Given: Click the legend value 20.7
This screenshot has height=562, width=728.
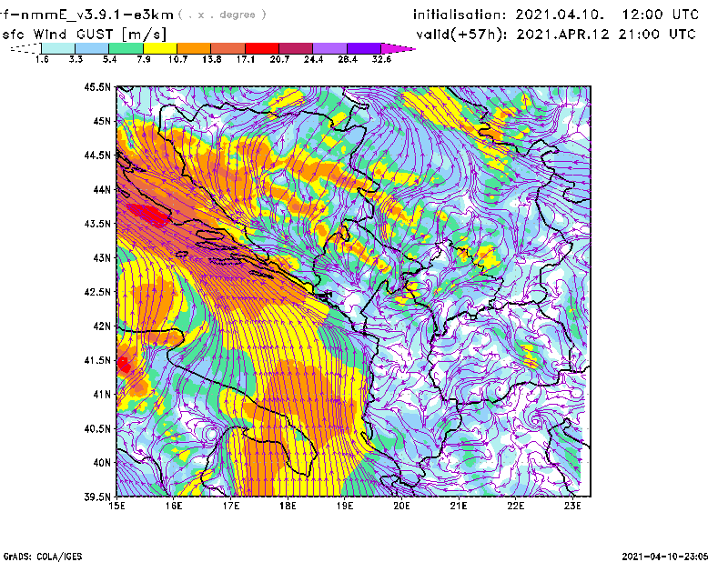Looking at the screenshot, I should pyautogui.click(x=279, y=59).
